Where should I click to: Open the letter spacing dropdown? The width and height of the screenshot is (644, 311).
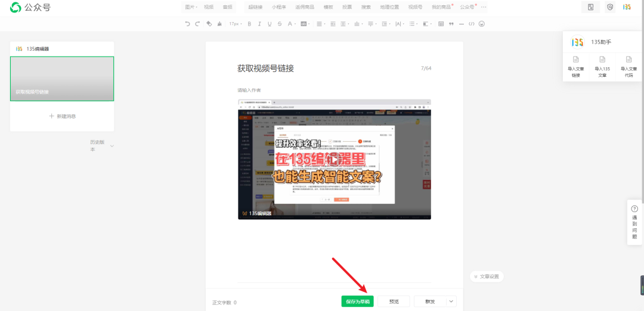tap(399, 24)
